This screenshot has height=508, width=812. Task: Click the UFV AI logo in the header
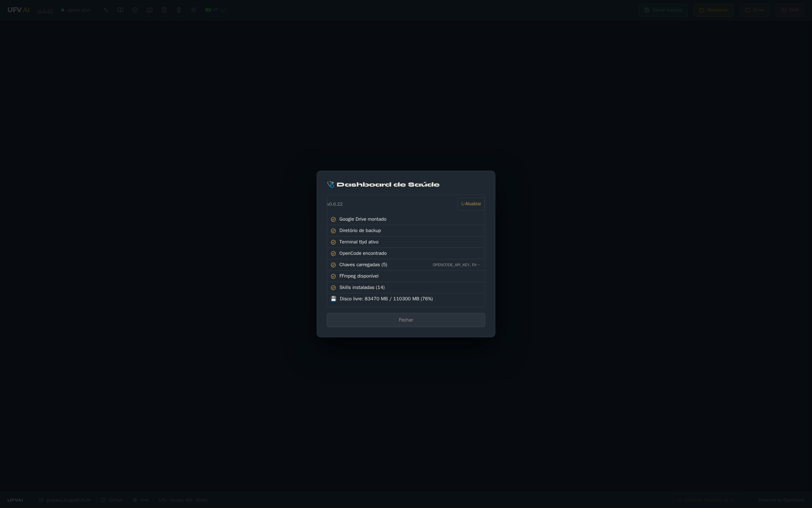click(x=18, y=10)
